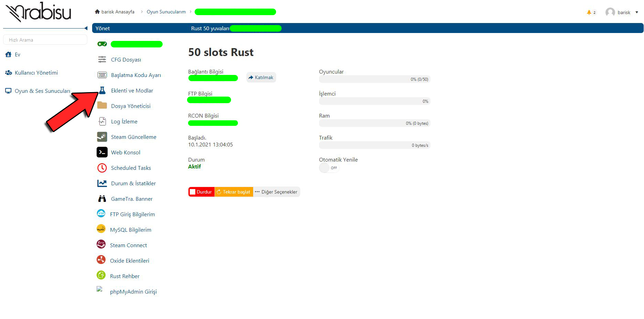The width and height of the screenshot is (644, 319).
Task: Open CFG Dosyası link
Action: point(126,59)
